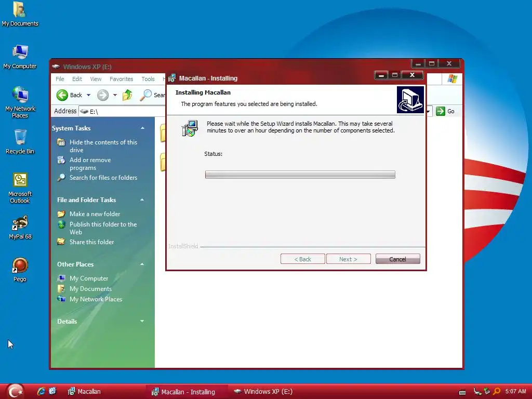Launch MyPal 68 browser shortcut

20,227
